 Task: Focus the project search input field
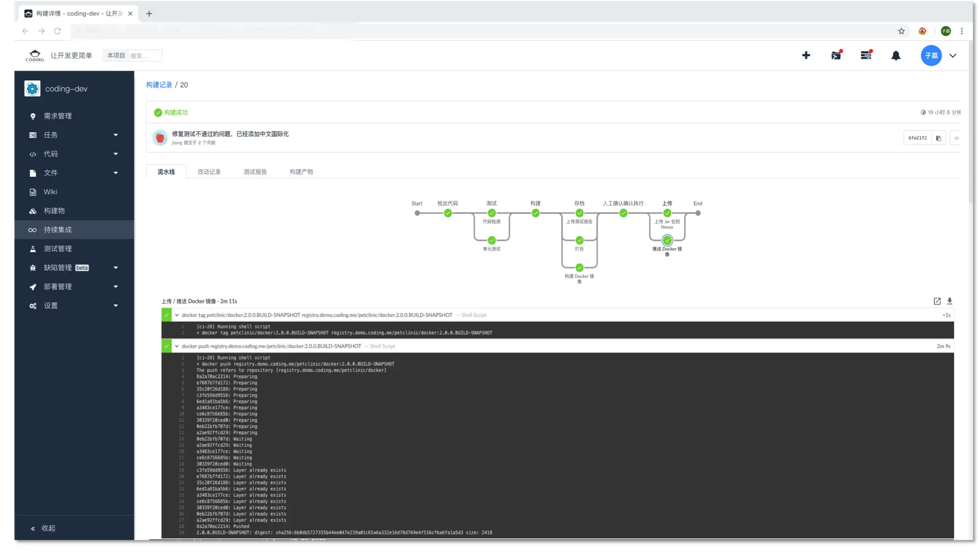coord(144,56)
